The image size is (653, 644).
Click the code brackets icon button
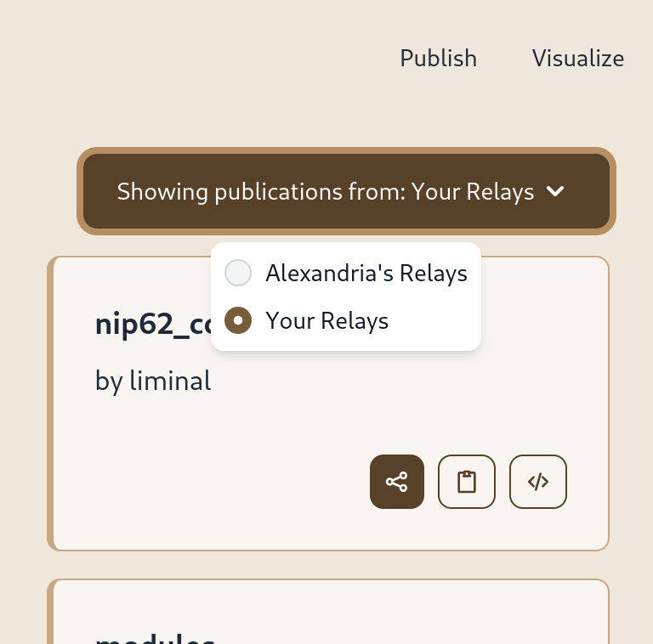[x=538, y=482]
